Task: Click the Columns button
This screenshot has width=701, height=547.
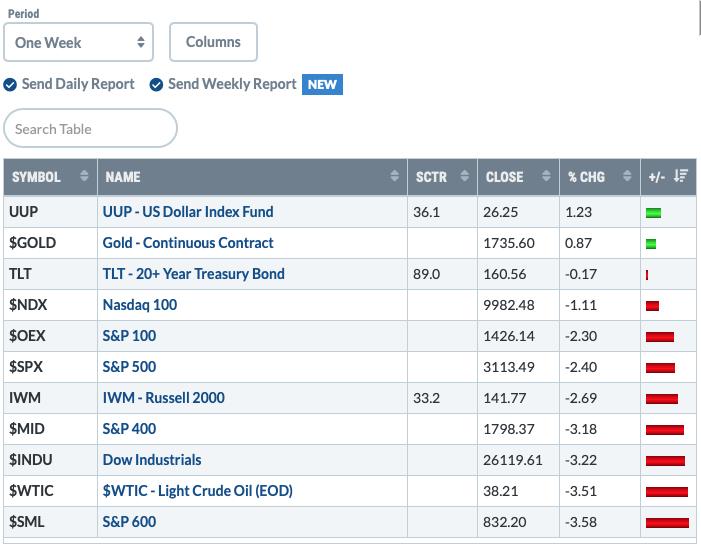Action: pos(213,42)
